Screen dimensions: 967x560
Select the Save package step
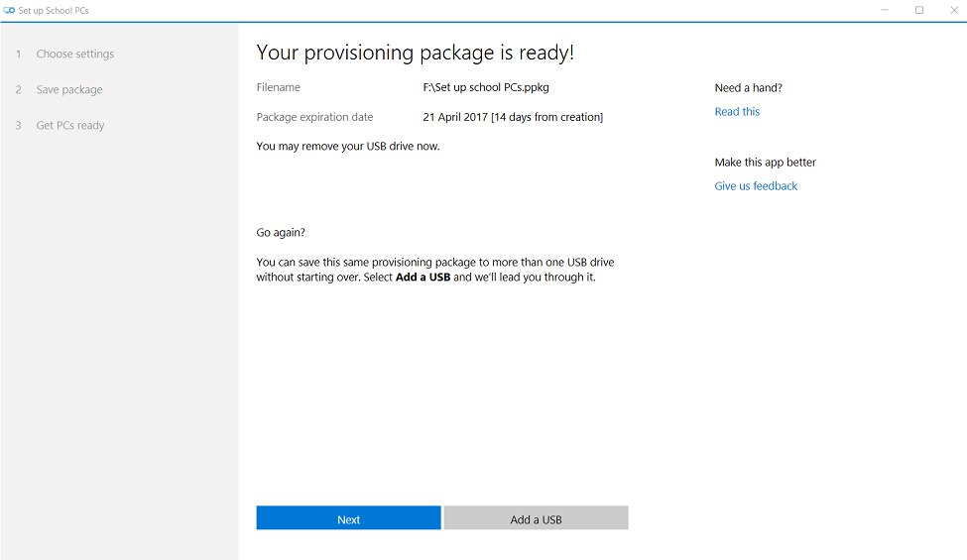coord(69,90)
